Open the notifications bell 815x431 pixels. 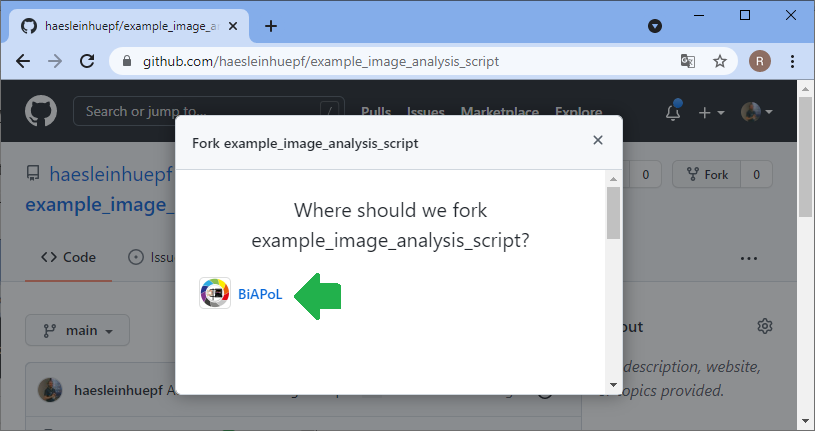(673, 113)
